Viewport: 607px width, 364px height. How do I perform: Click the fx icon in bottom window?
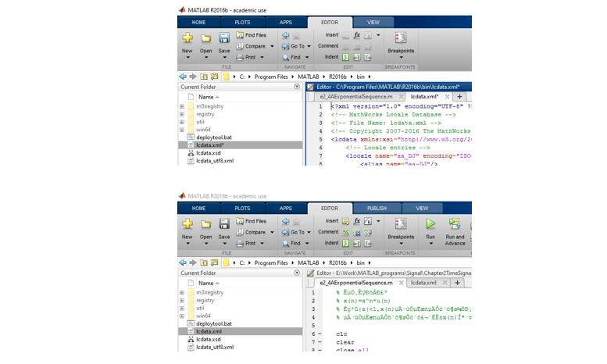click(x=357, y=221)
